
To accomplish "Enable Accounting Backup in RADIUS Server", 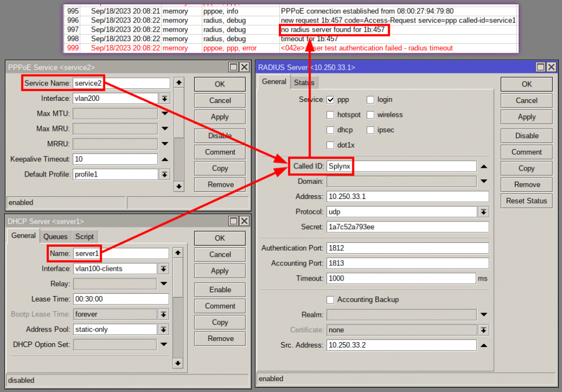I will pyautogui.click(x=330, y=299).
